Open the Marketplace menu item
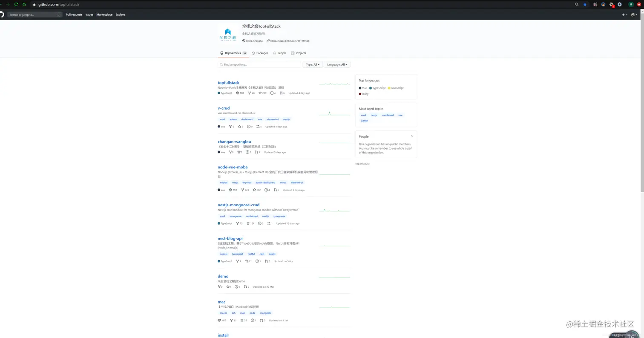644x338 pixels. coord(104,14)
